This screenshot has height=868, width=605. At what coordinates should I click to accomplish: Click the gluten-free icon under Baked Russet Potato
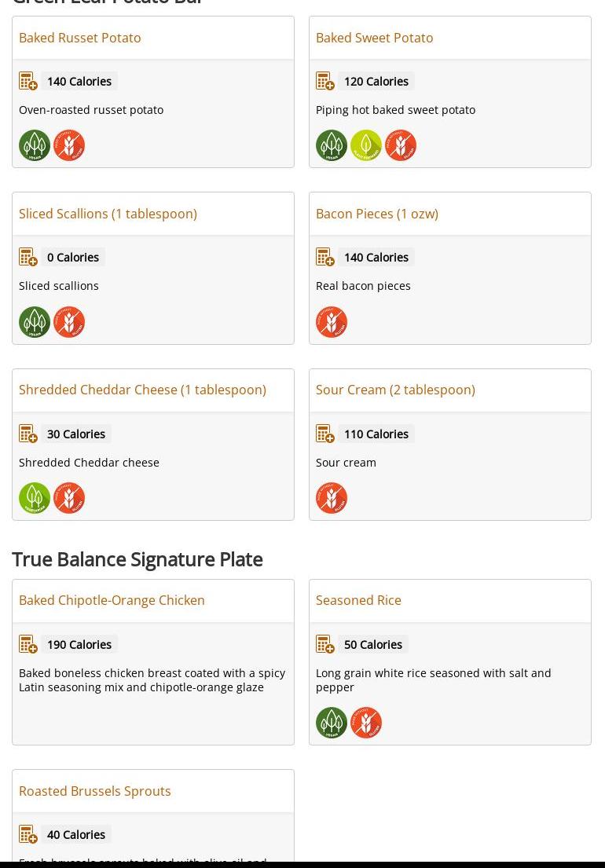tap(69, 145)
